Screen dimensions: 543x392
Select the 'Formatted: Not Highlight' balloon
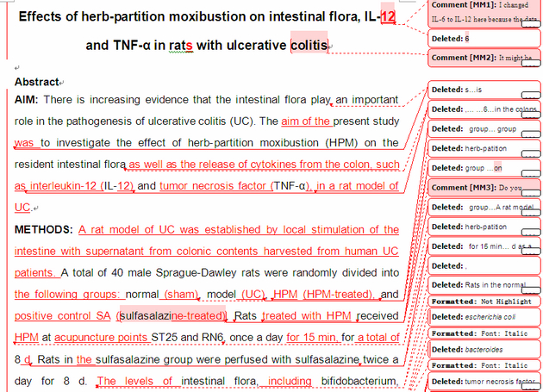point(478,302)
